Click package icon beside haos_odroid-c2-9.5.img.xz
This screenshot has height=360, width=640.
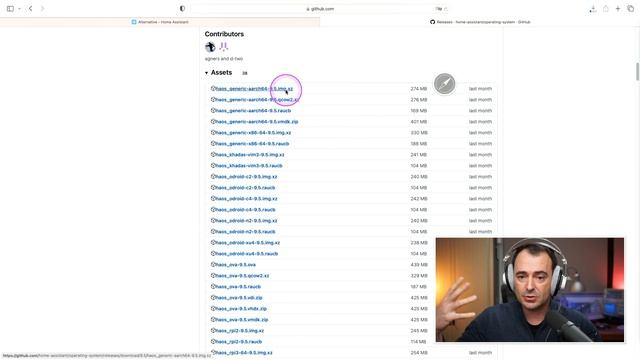point(213,177)
